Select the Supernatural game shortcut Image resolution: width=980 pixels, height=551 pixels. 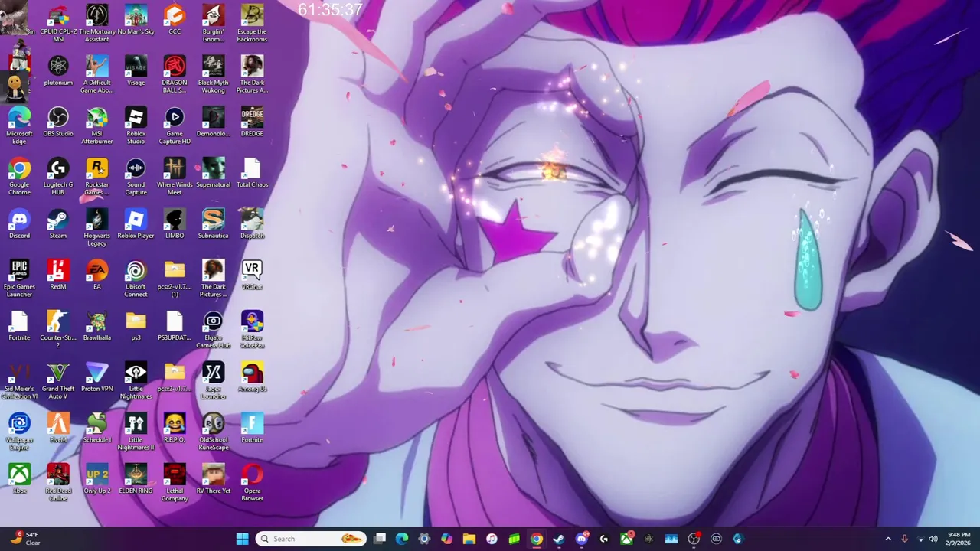pyautogui.click(x=214, y=174)
